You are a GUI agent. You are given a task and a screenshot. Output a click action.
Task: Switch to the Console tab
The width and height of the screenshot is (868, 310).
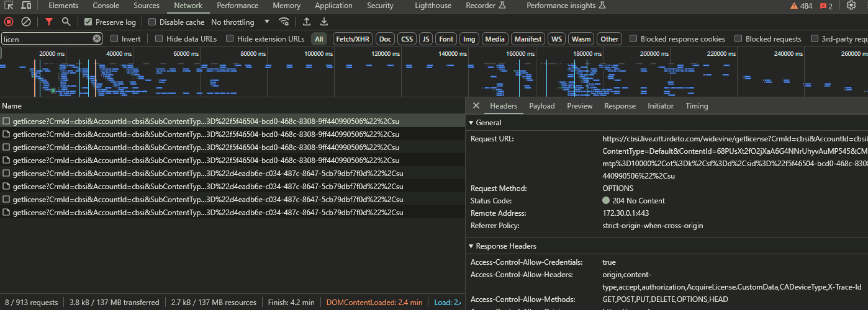106,6
